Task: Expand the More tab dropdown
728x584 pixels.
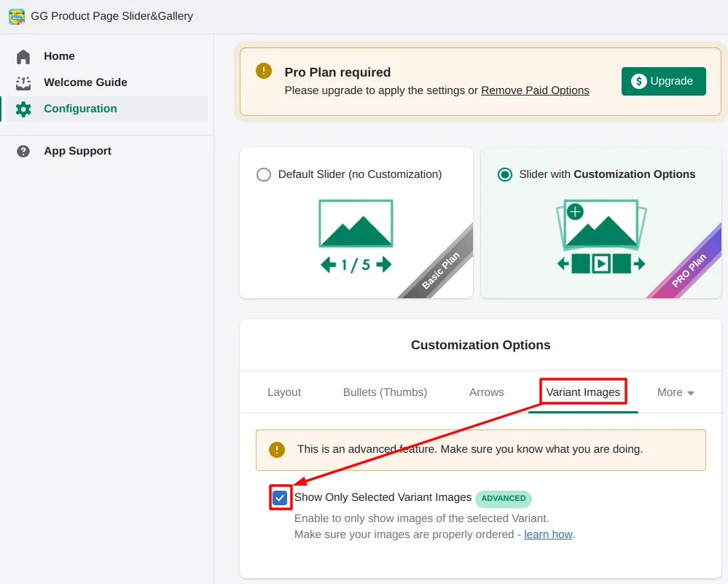Action: (x=675, y=392)
